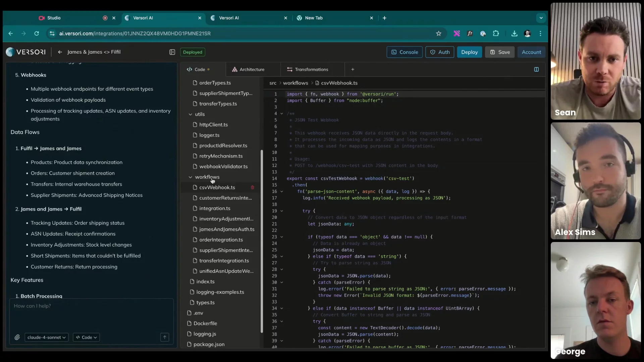
Task: Toggle the left sidebar panel icon
Action: pyautogui.click(x=172, y=52)
